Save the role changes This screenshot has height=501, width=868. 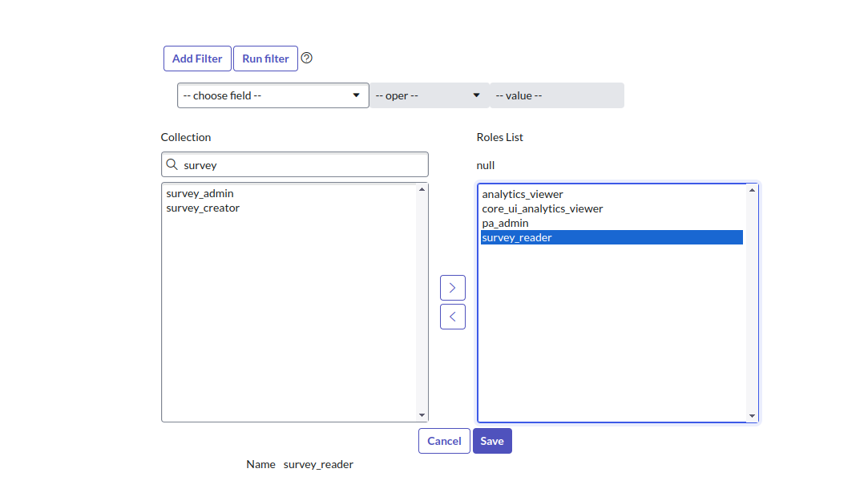click(x=492, y=441)
